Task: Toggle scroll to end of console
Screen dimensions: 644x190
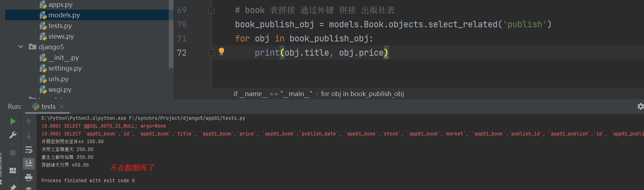Action: (x=29, y=163)
